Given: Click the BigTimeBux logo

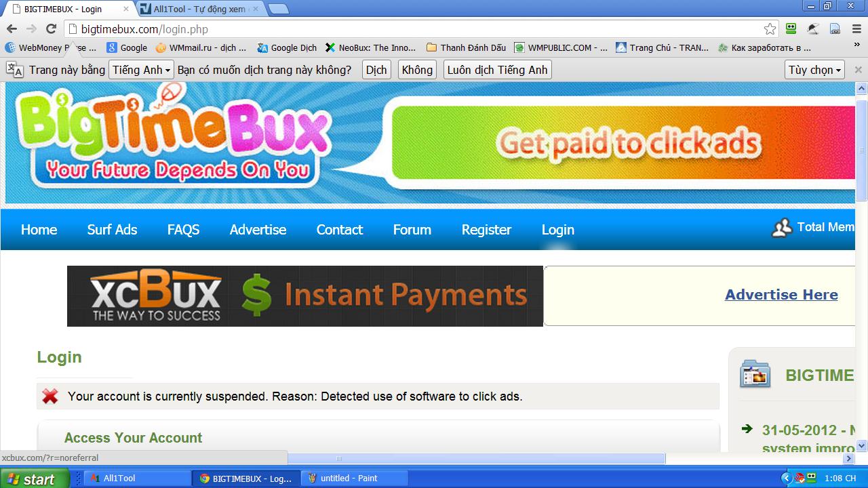Looking at the screenshot, I should pos(173,138).
